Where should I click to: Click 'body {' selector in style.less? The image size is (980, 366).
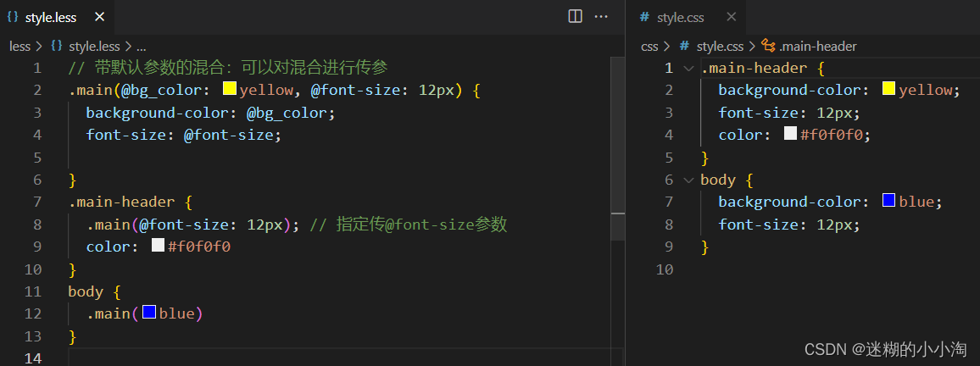pos(94,291)
